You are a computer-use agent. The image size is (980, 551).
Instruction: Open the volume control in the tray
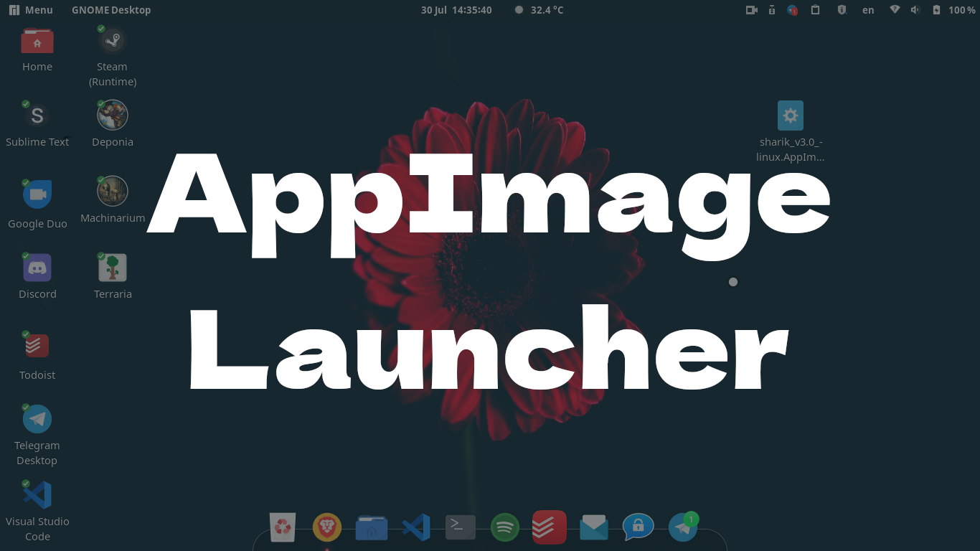tap(915, 10)
